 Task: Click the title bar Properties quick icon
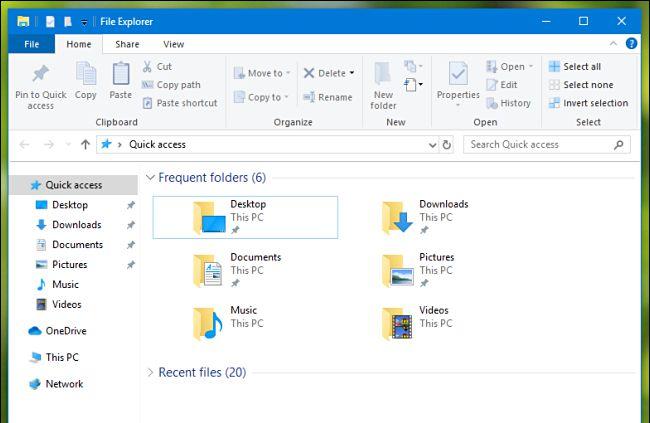[x=50, y=22]
